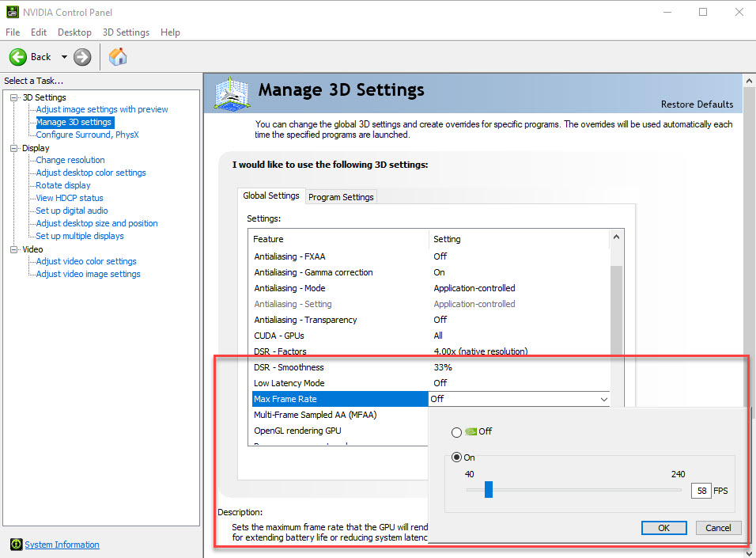Click the NVIDIA logo beside Off option
This screenshot has width=756, height=558.
[471, 431]
